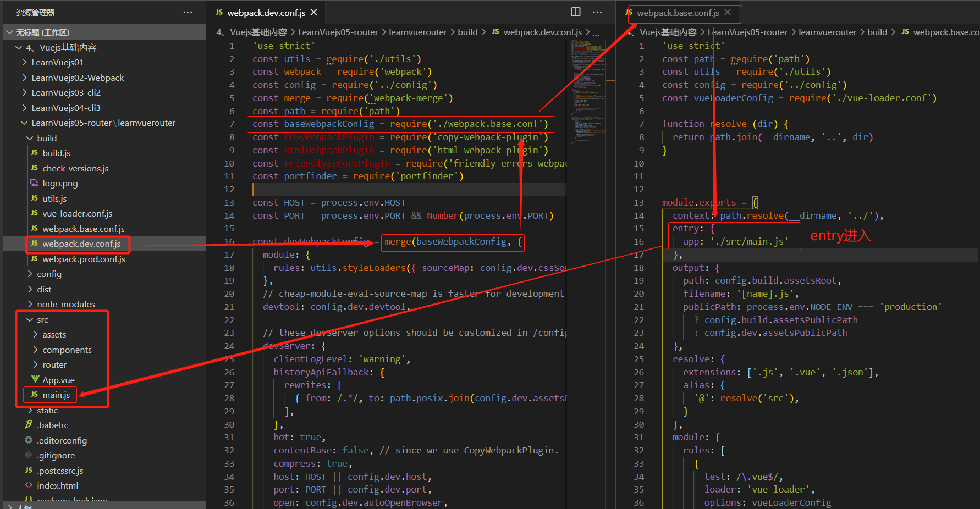
Task: Close the webpack.base.conf.js tab
Action: (x=728, y=12)
